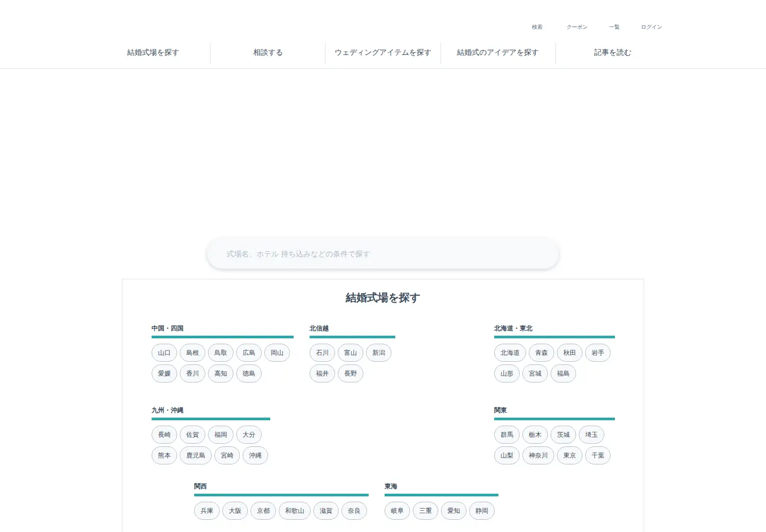Click 熊本 in 九州・沖縄
Image resolution: width=766 pixels, height=532 pixels.
(x=164, y=455)
